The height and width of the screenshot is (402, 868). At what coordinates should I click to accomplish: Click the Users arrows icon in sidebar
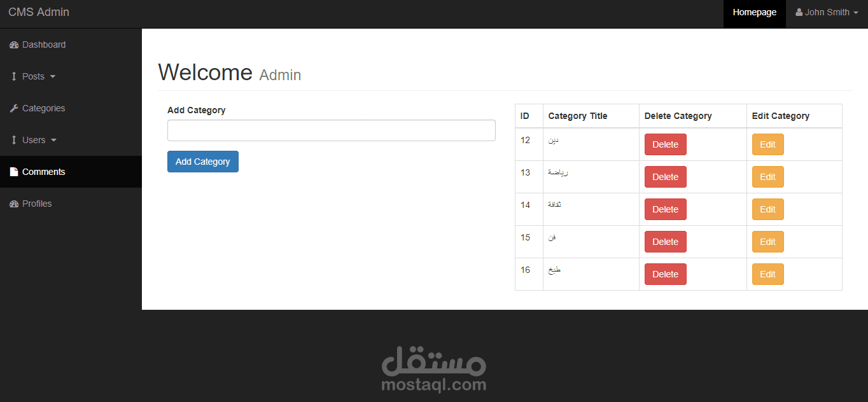pyautogui.click(x=14, y=140)
